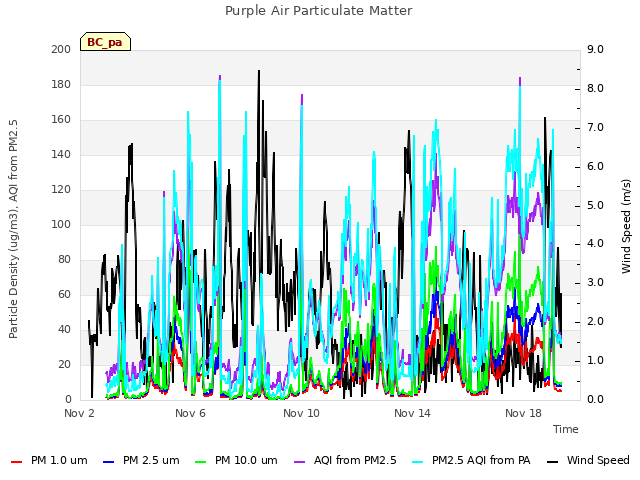
Task: Click the Nov 2 x-axis label
Action: pos(79,413)
